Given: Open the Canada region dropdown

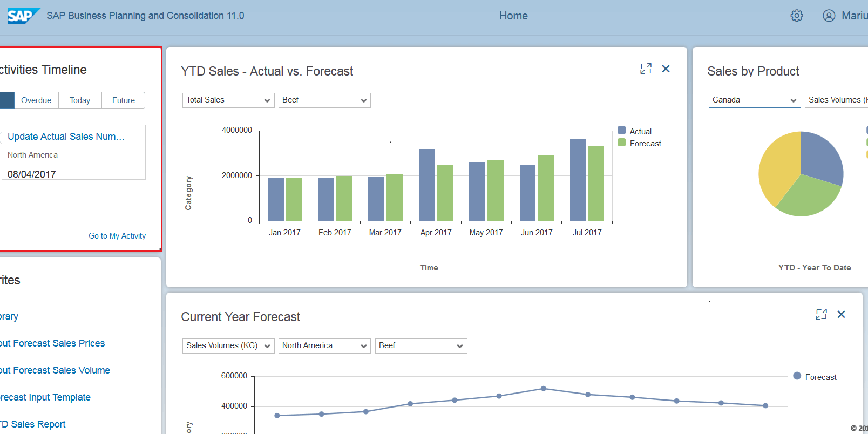Looking at the screenshot, I should tap(754, 100).
